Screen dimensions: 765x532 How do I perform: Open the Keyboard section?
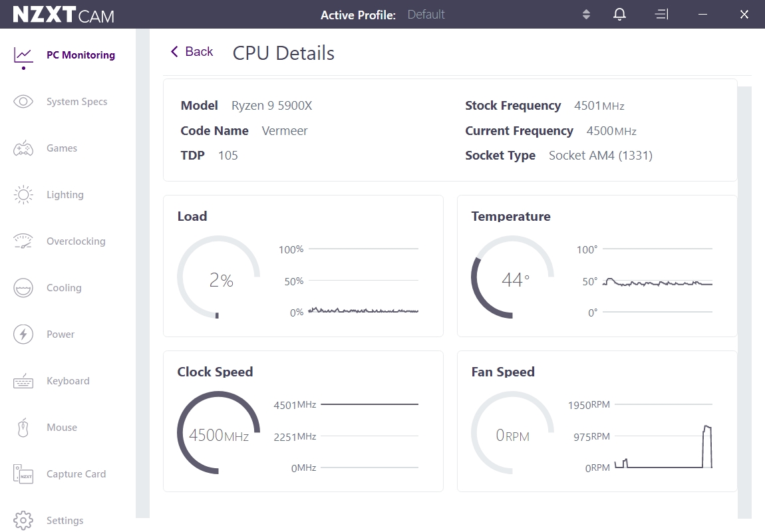(68, 381)
